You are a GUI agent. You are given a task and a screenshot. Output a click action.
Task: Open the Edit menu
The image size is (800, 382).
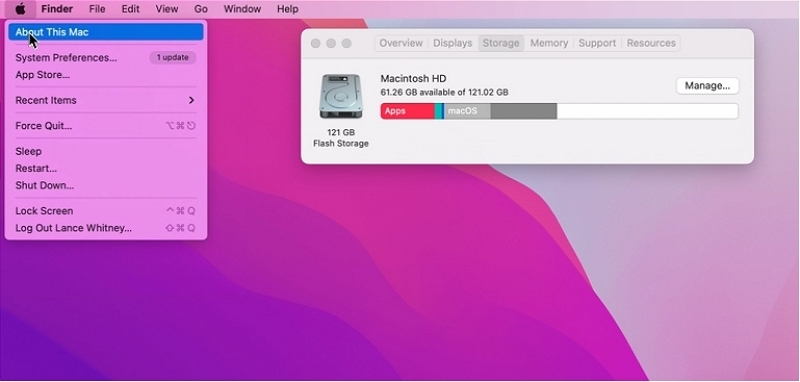pyautogui.click(x=131, y=9)
